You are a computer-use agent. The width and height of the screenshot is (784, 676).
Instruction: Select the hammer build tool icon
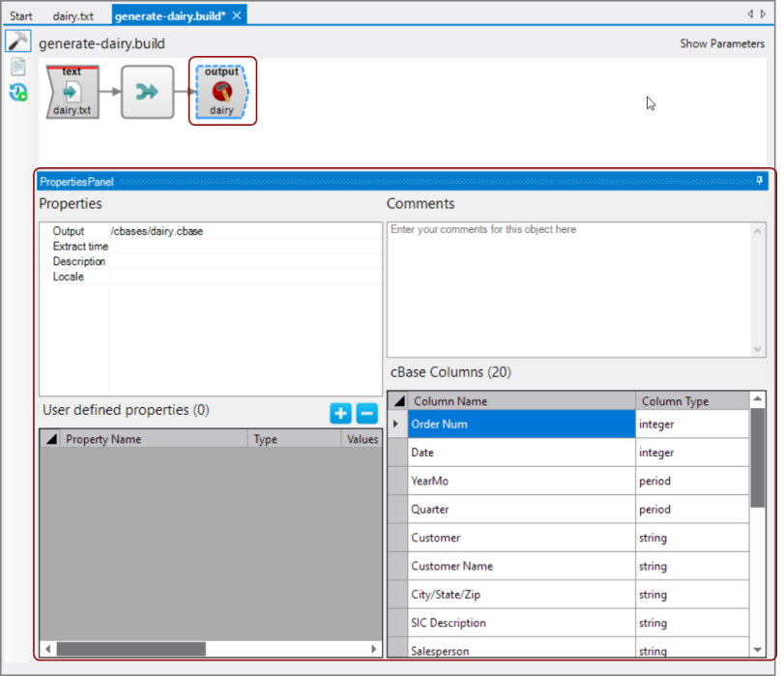17,41
